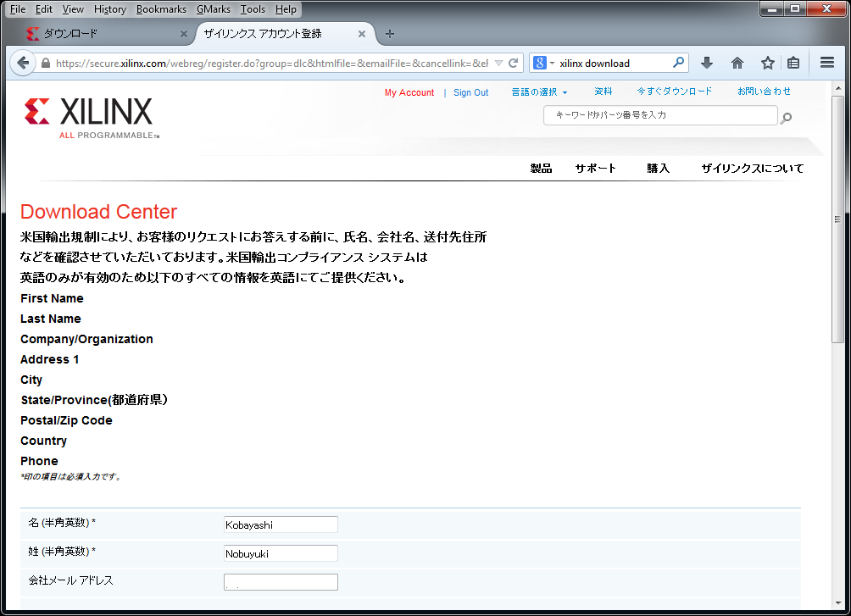Screen dimensions: 851x616
Task: Go to browser Home icon
Action: pos(737,63)
